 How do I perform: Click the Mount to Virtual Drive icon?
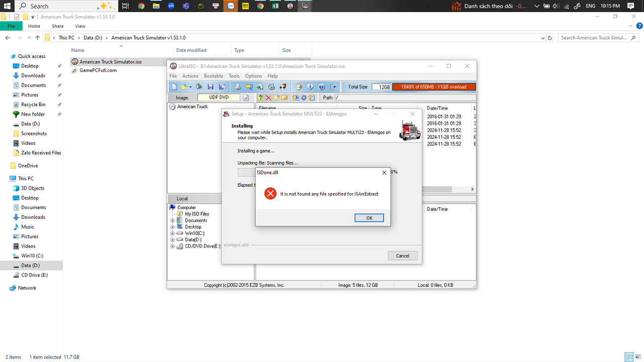coord(272,87)
